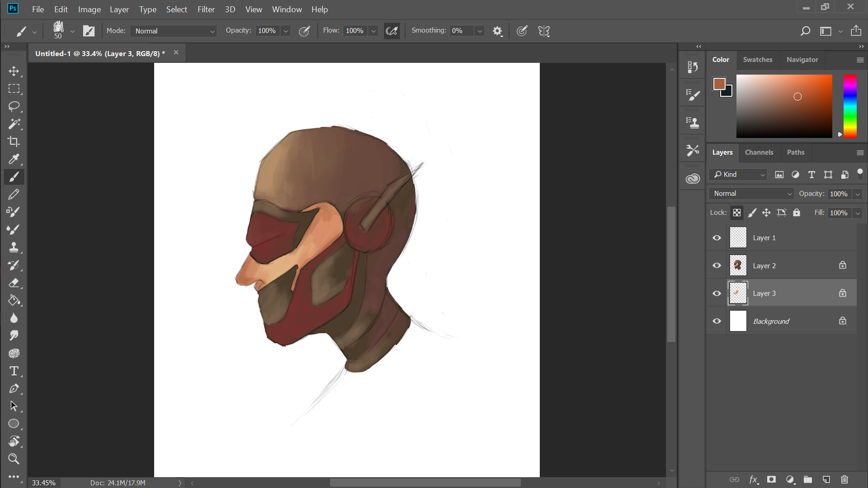Switch to the Navigator tab
The height and width of the screenshot is (488, 868).
click(802, 60)
